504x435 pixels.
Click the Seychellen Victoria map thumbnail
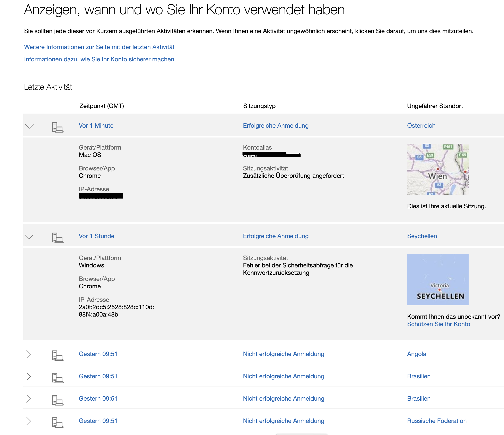[438, 279]
